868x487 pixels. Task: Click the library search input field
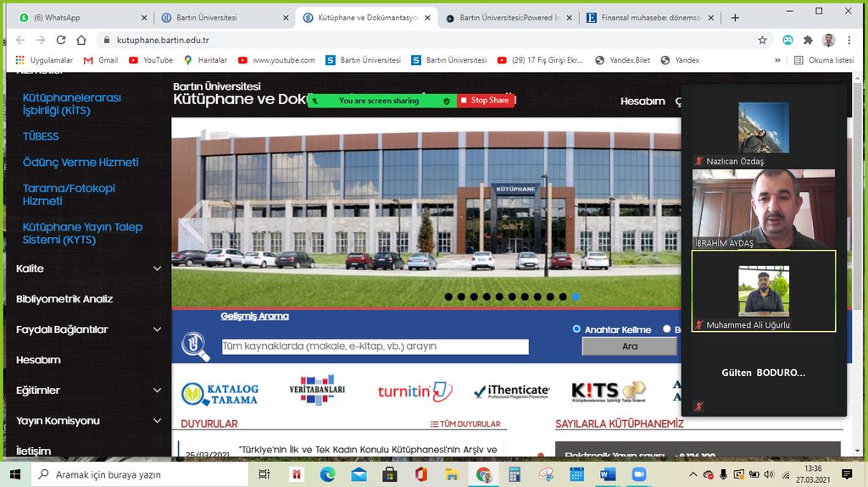coord(375,346)
